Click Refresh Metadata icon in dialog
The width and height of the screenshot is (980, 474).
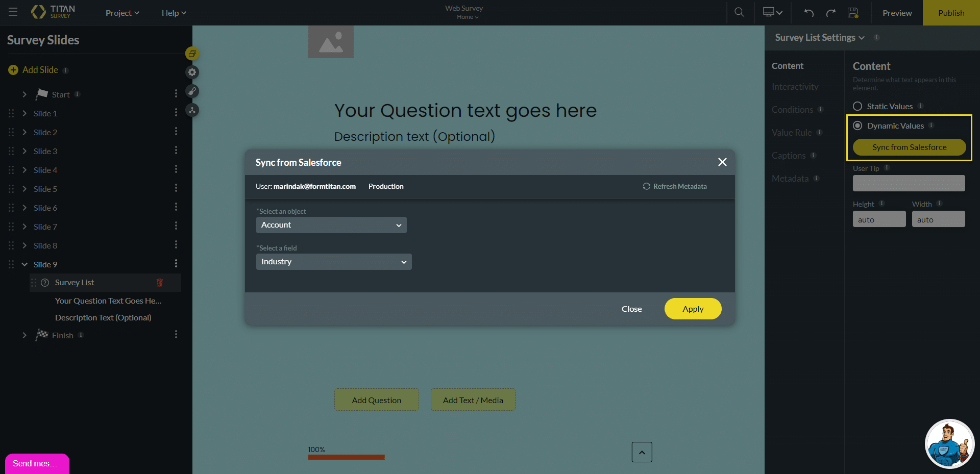pyautogui.click(x=647, y=187)
